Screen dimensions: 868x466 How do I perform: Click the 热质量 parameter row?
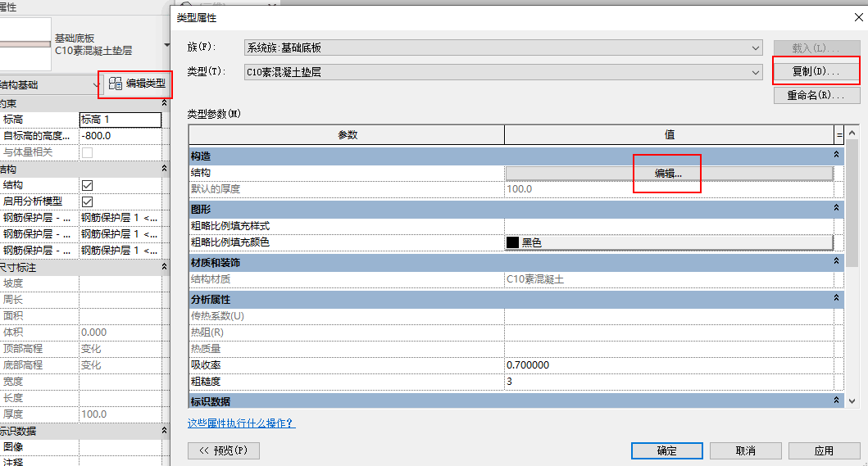(x=511, y=349)
